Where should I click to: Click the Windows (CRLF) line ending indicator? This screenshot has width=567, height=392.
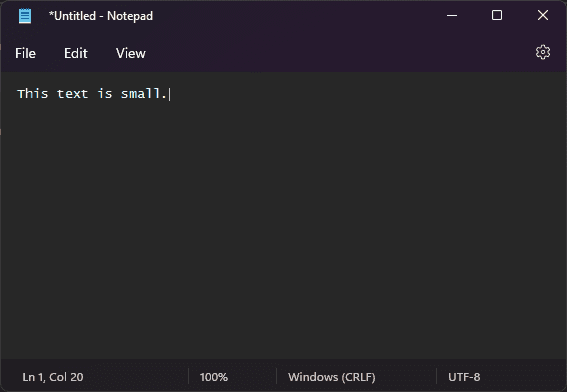point(332,377)
